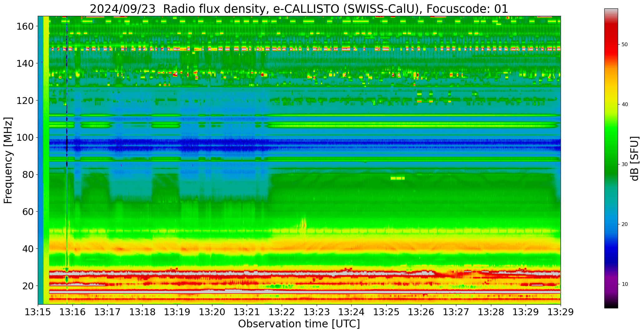Click the 20 MHz frequency tick label
Screen dimensions: 644x333
click(28, 286)
